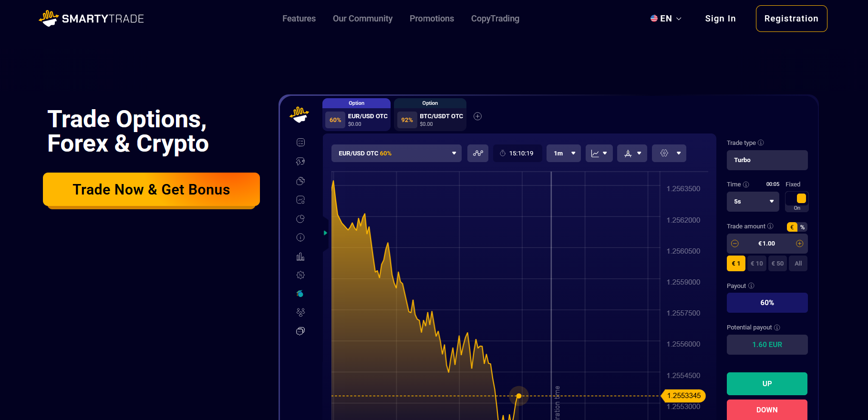
Task: Click the Trade amount info icon
Action: [770, 226]
